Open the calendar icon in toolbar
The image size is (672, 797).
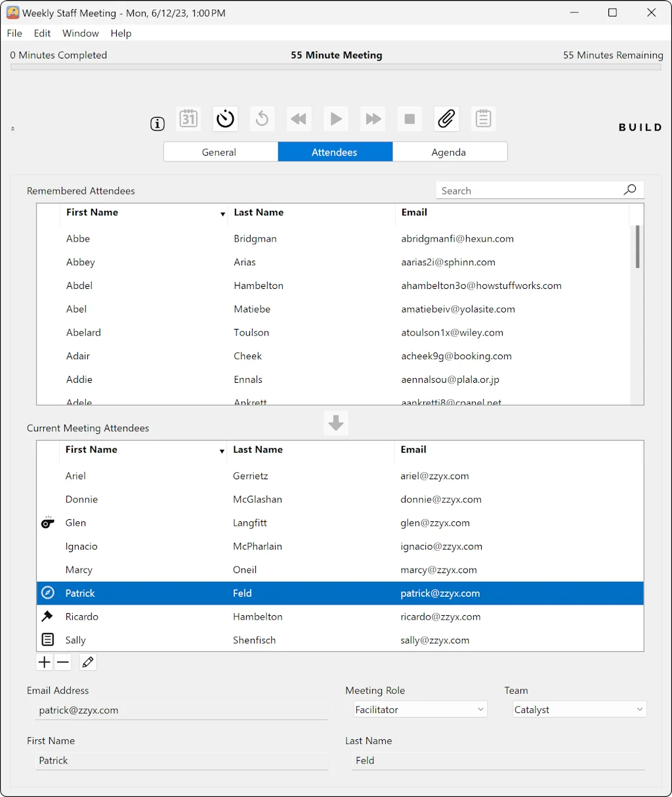(189, 119)
